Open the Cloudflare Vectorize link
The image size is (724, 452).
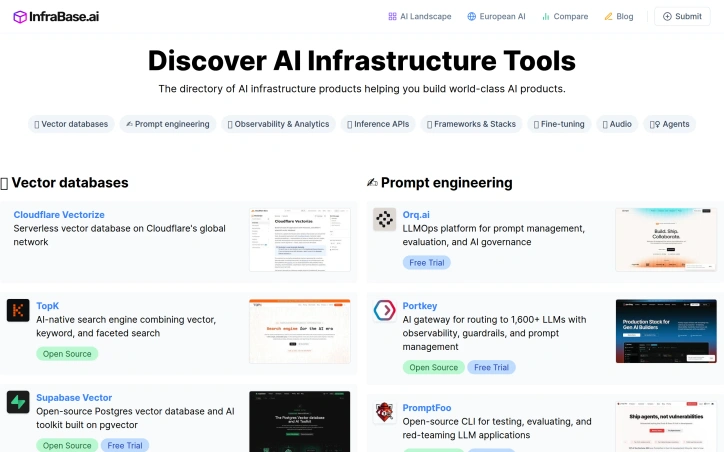pos(59,215)
